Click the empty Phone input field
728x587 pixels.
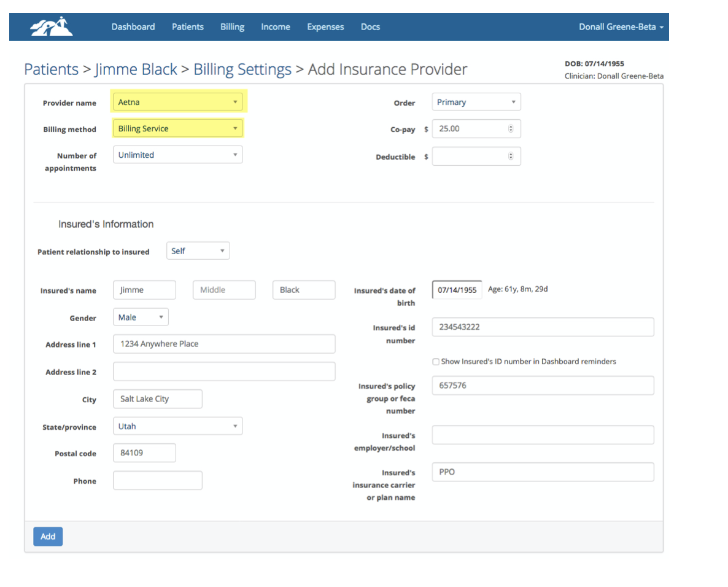click(157, 480)
